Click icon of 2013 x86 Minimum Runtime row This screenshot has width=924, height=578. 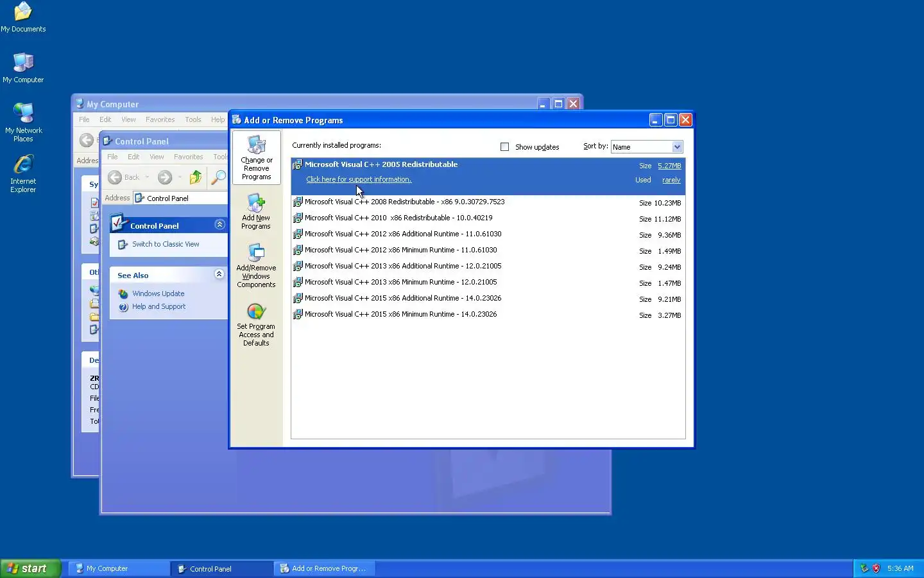tap(298, 283)
